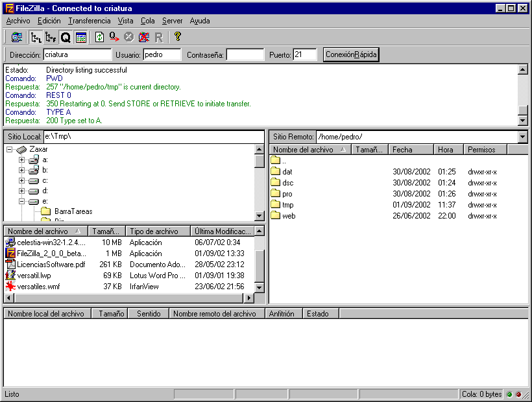The height and width of the screenshot is (402, 532).
Task: Open the Sitio Remoto path dropdown
Action: click(523, 137)
